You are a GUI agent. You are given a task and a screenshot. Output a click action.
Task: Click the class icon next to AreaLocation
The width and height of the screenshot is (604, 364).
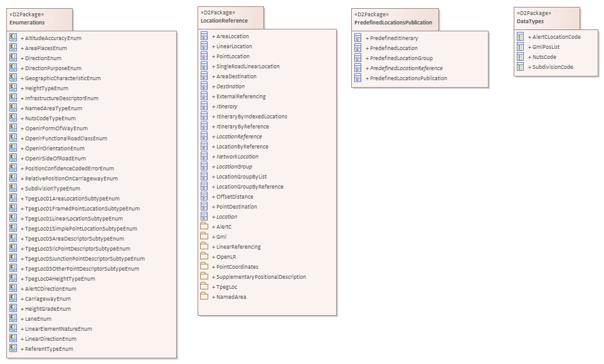203,36
